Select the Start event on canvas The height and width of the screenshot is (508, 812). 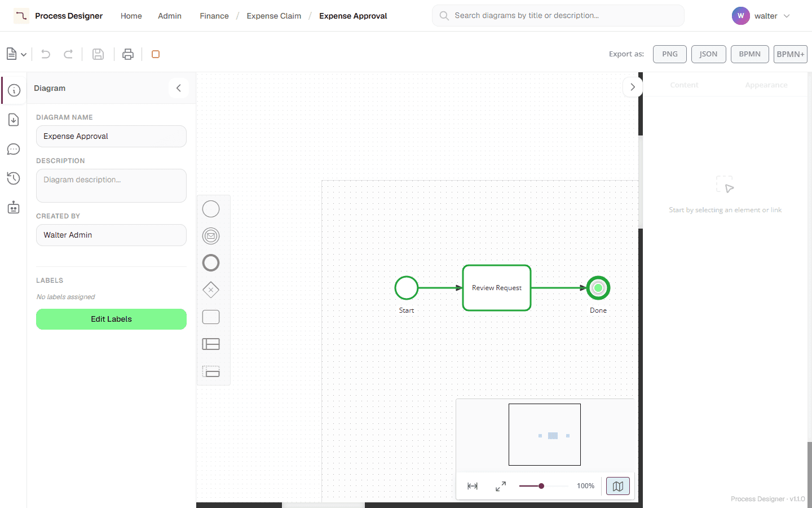[x=407, y=288]
